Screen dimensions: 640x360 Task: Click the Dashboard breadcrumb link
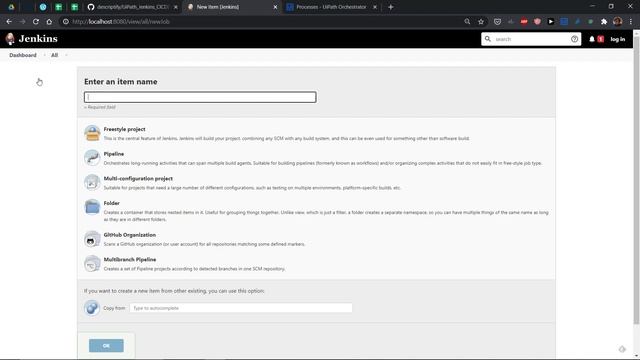click(x=23, y=55)
